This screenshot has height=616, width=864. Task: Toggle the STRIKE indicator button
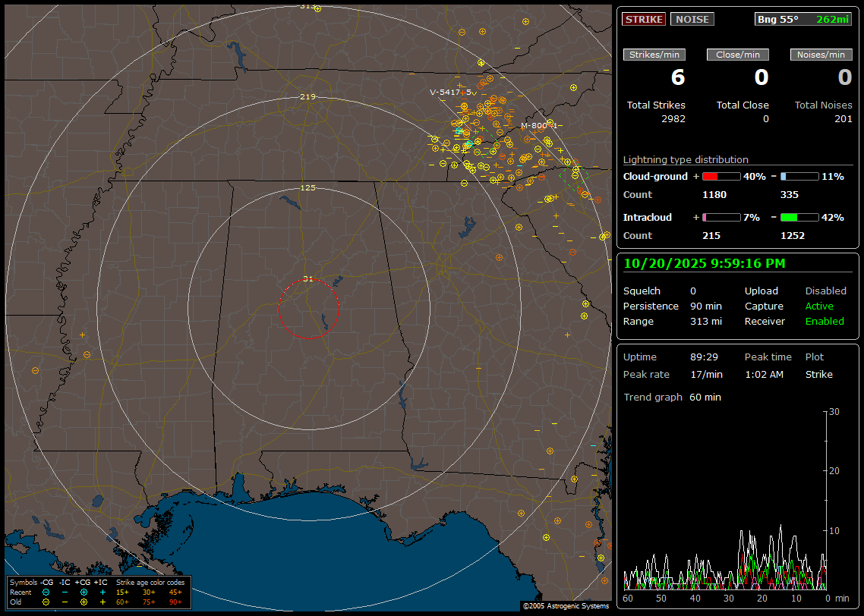(x=644, y=19)
